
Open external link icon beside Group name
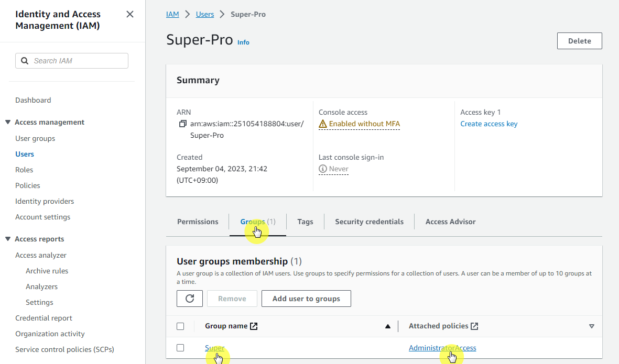254,326
